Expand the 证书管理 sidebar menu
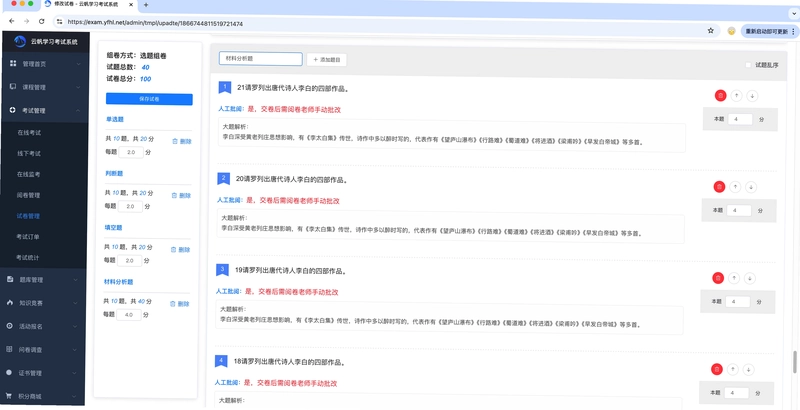Image resolution: width=800 pixels, height=410 pixels. click(x=43, y=373)
